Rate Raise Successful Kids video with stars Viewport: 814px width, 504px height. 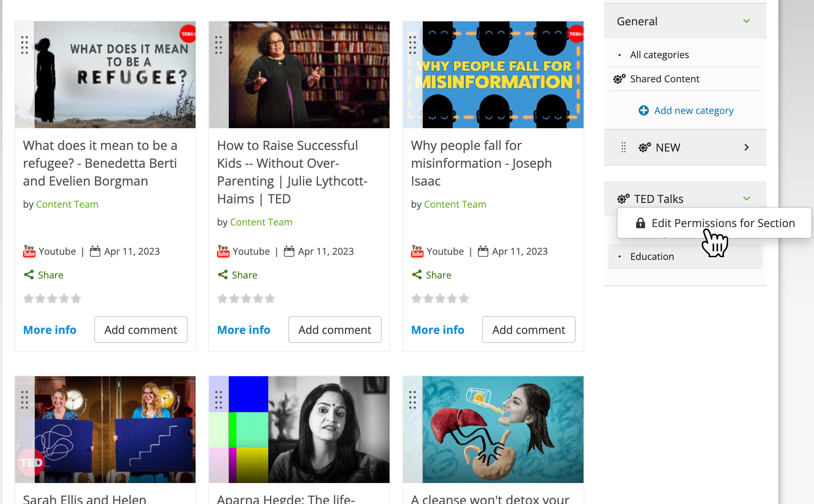point(246,298)
